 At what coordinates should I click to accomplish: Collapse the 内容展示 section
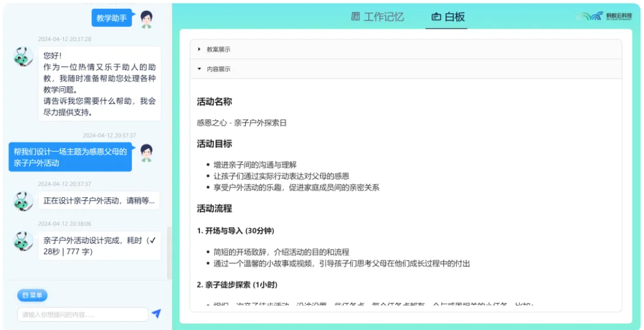218,69
